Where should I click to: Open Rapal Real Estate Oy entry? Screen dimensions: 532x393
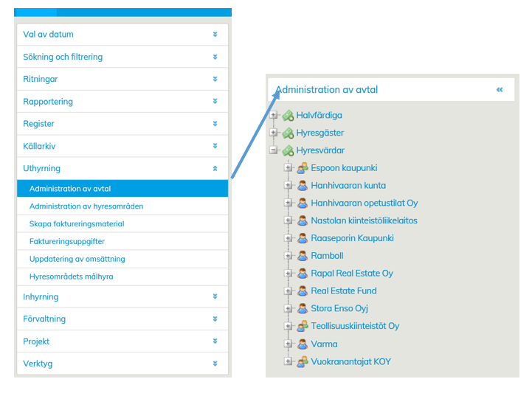click(351, 274)
